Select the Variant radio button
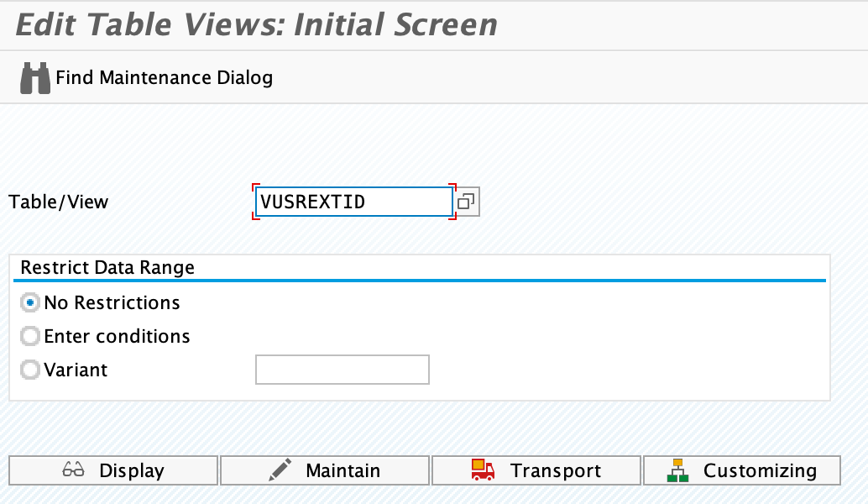This screenshot has height=504, width=868. (30, 370)
